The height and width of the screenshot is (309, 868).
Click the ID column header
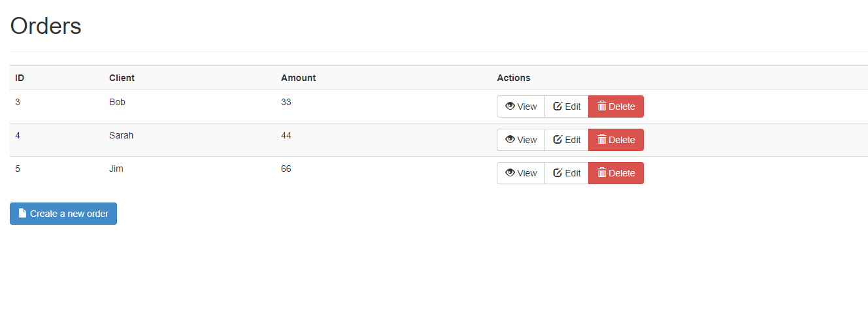pyautogui.click(x=20, y=78)
